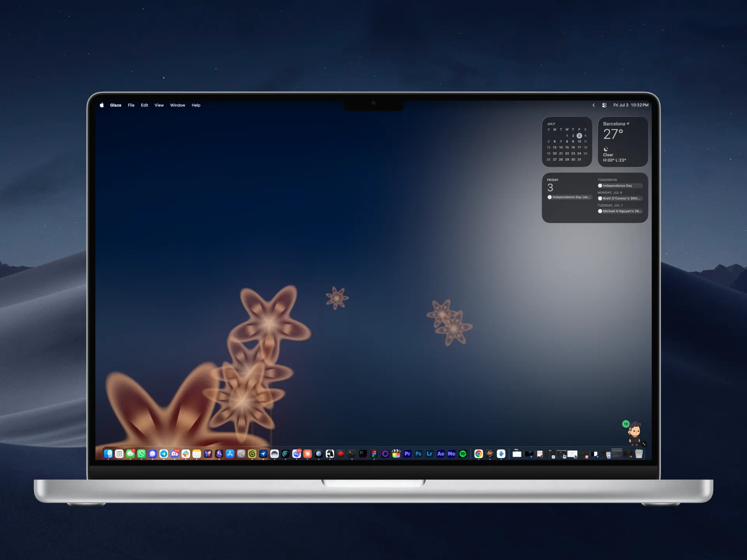Click the cartoon character desktop avatar
747x560 pixels.
click(x=635, y=434)
